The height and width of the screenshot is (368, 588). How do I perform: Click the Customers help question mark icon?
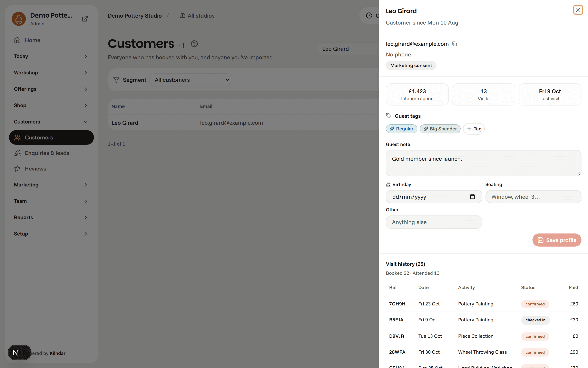pos(194,44)
